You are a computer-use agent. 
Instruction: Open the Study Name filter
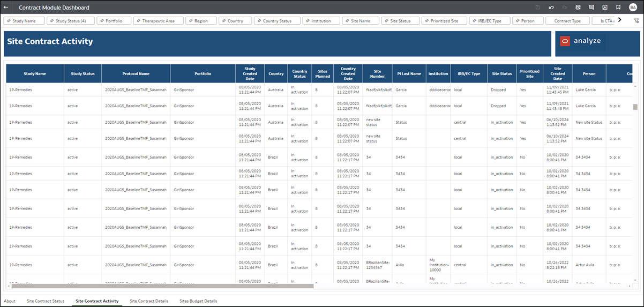[x=25, y=21]
